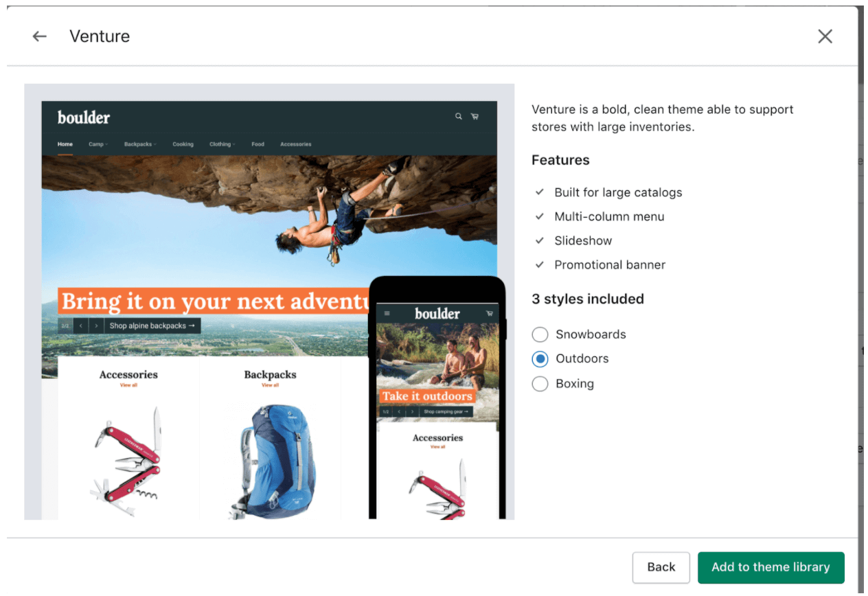Expand Backpacks dropdown in preview navigation
Screen dimensions: 868x596
coord(140,144)
